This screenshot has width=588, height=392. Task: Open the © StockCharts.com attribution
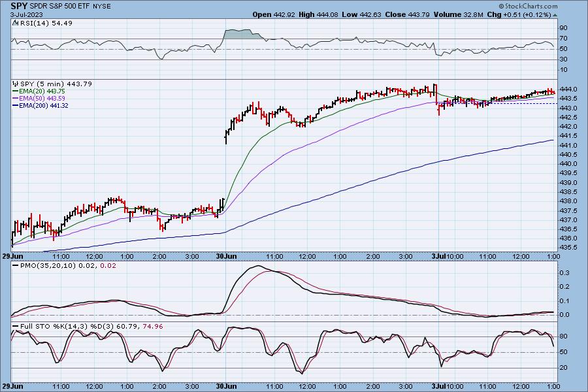tap(528, 6)
